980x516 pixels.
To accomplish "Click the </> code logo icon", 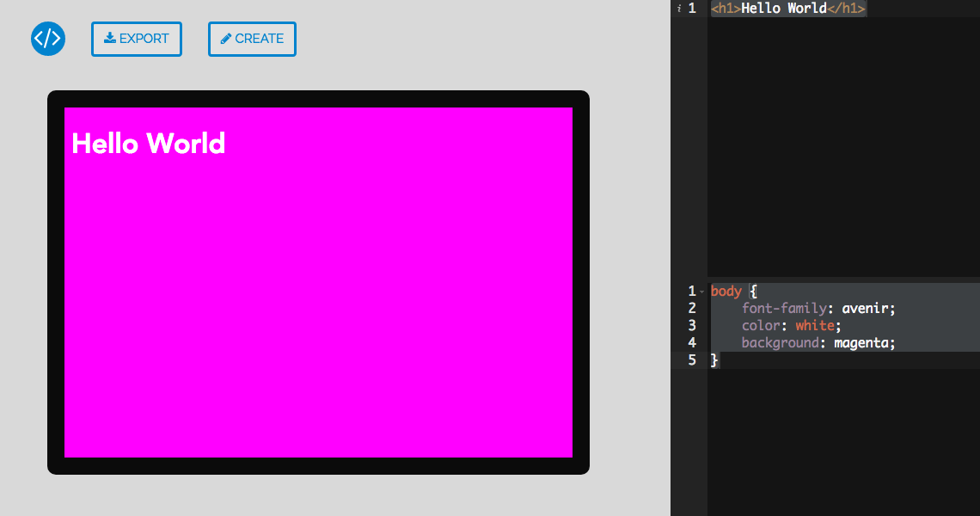I will pyautogui.click(x=48, y=39).
